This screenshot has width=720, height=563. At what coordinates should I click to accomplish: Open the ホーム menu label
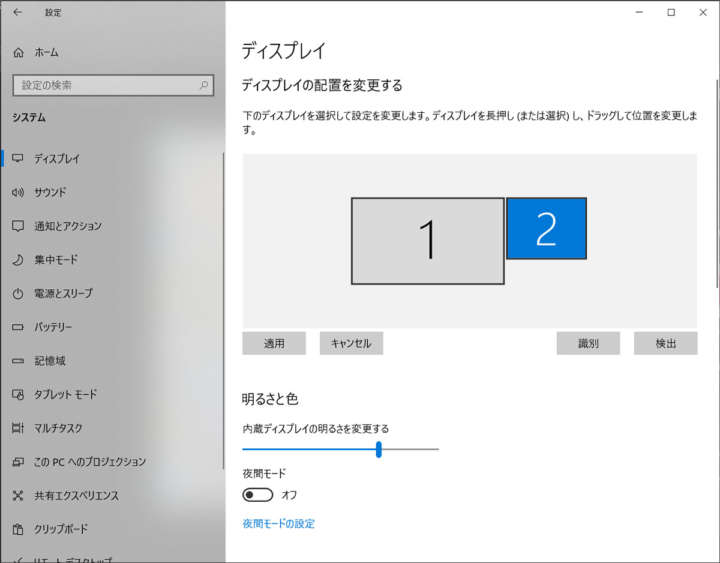(x=46, y=52)
